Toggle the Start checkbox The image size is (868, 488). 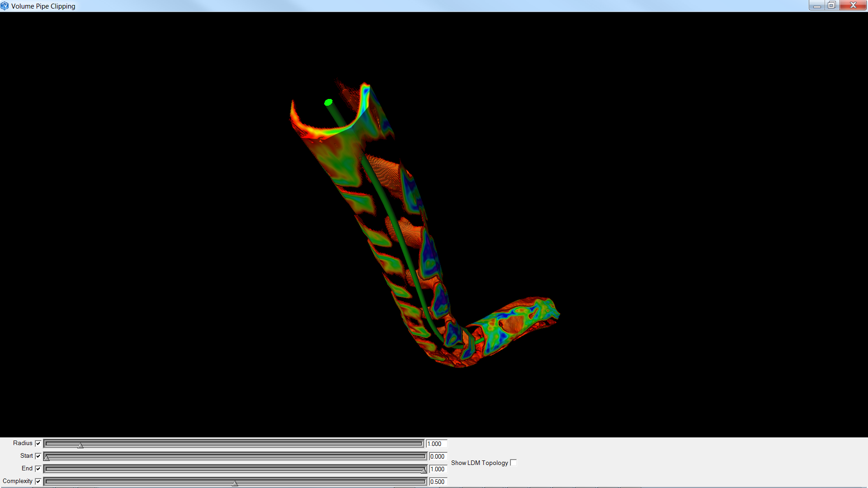click(38, 456)
